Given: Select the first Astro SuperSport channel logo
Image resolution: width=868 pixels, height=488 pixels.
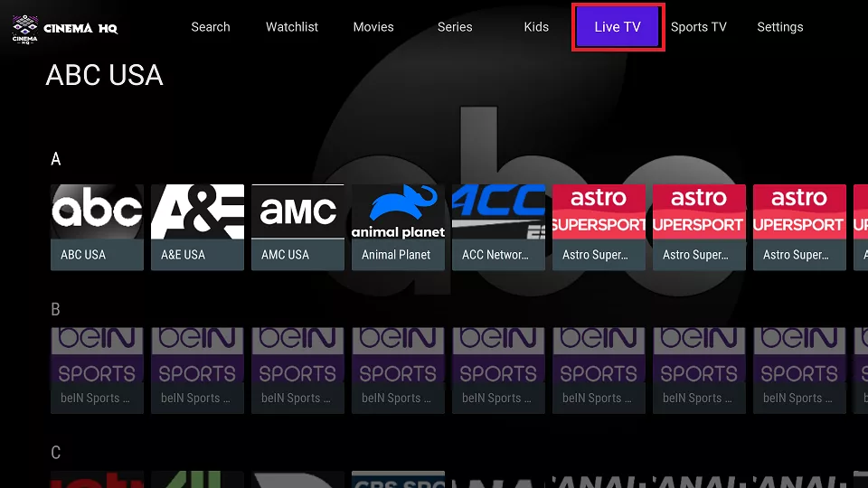Looking at the screenshot, I should [x=599, y=211].
